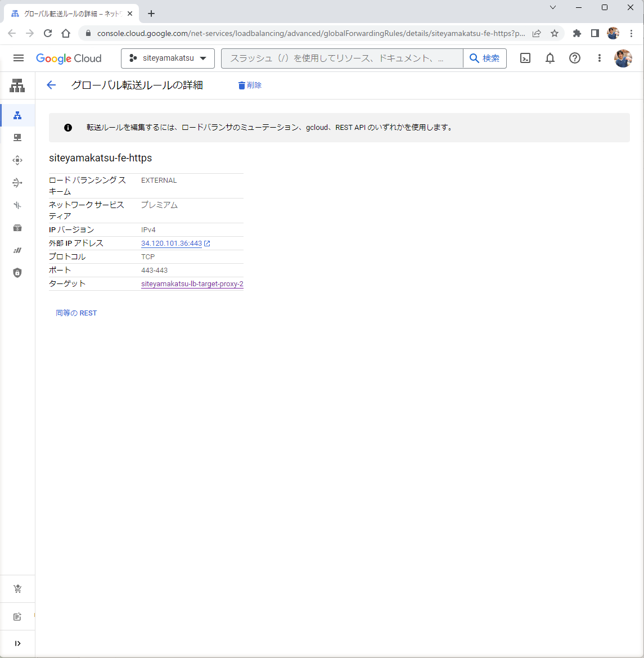Click the 同等の REST link
This screenshot has width=644, height=658.
pos(76,313)
